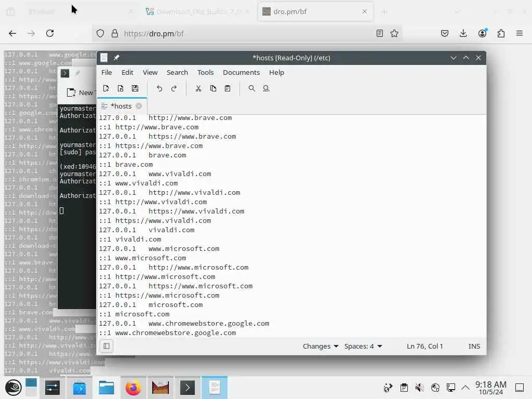532x399 pixels.
Task: Click line '127.0.0.1 microsoft.com' in editor
Action: 151,304
